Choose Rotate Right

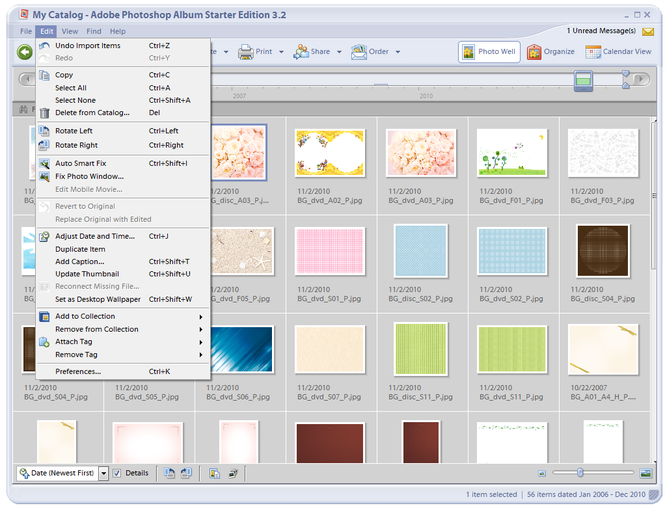pyautogui.click(x=123, y=145)
